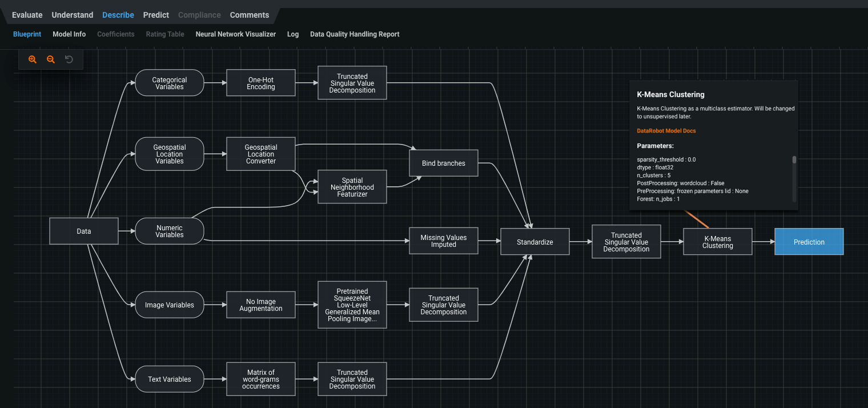Open the Neural Network Visualizer sub-tab
Screen dimensions: 868x408
(x=235, y=34)
